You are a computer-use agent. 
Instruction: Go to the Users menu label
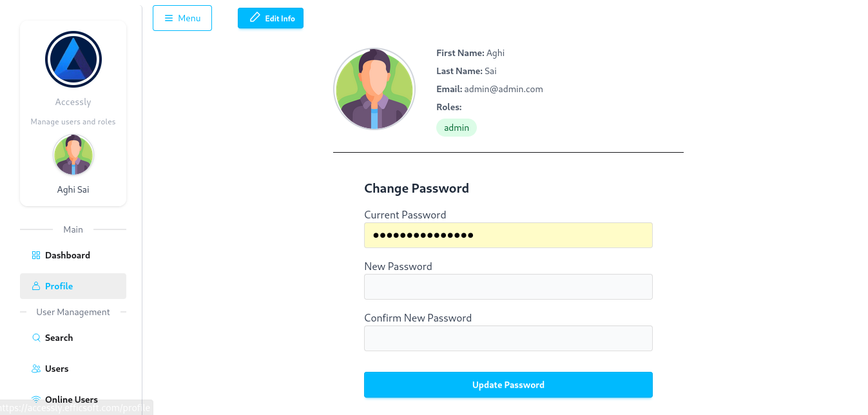(x=57, y=369)
